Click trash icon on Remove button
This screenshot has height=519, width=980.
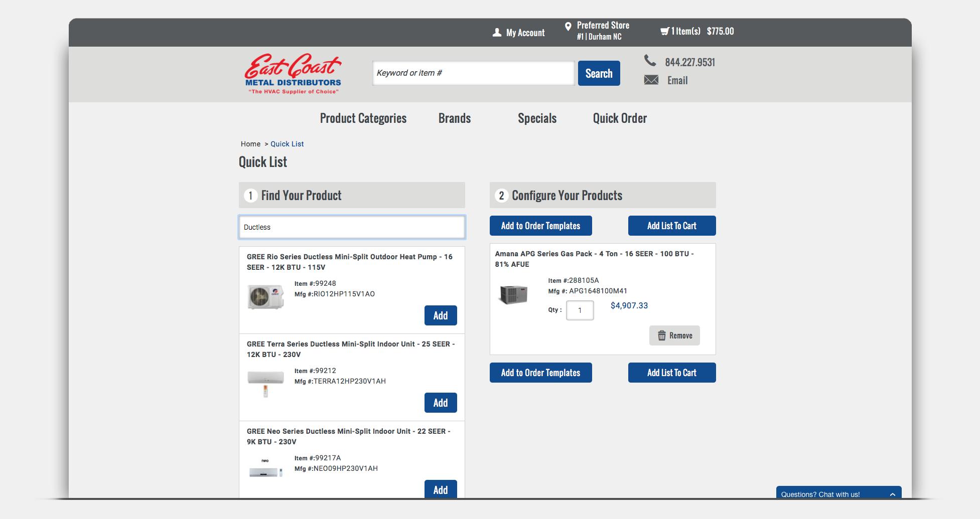pos(662,335)
